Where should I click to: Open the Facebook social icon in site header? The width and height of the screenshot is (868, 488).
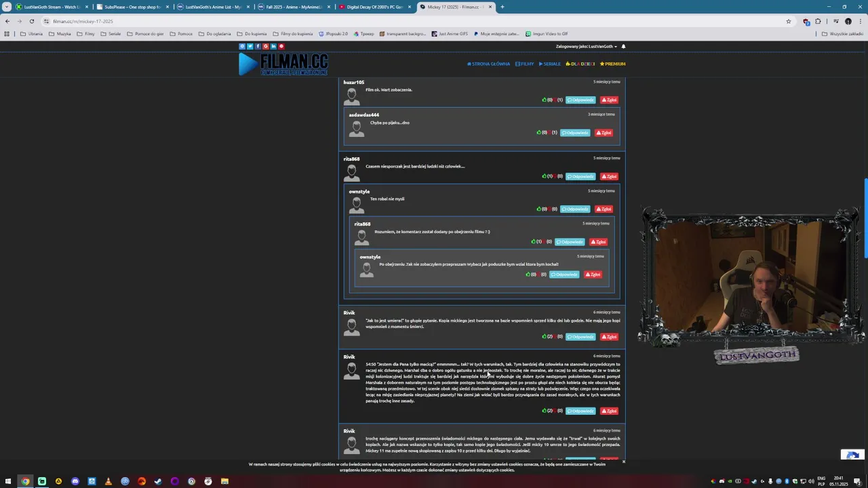258,46
